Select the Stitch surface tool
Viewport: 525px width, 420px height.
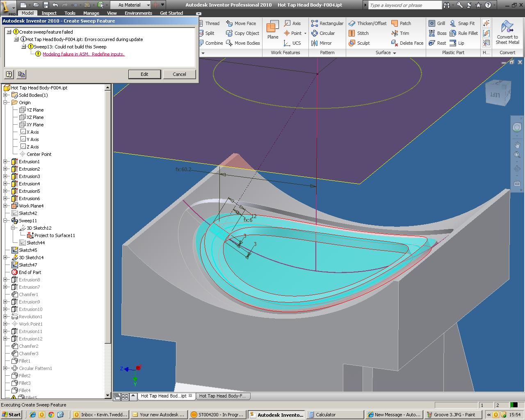click(359, 33)
